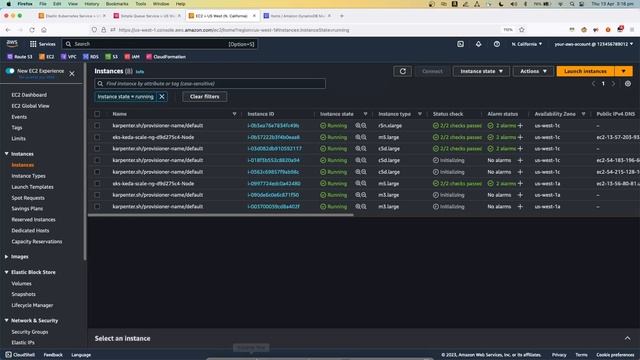Image resolution: width=640 pixels, height=360 pixels.
Task: Toggle the New EC2 Experience switch
Action: point(10,71)
